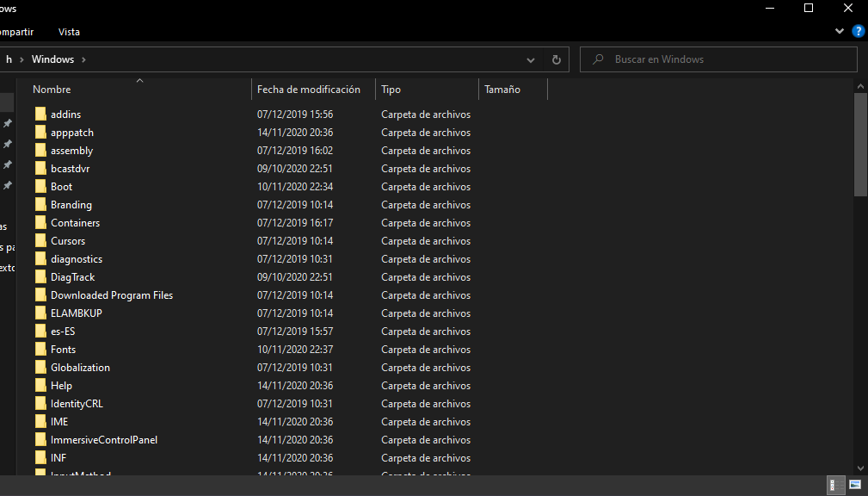Select the addins folder icon
Viewport: 868px width, 496px height.
point(40,115)
